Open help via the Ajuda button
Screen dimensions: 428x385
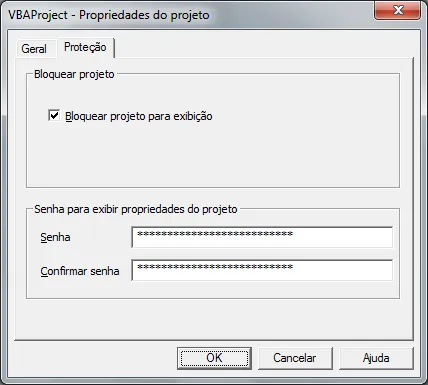click(x=376, y=358)
